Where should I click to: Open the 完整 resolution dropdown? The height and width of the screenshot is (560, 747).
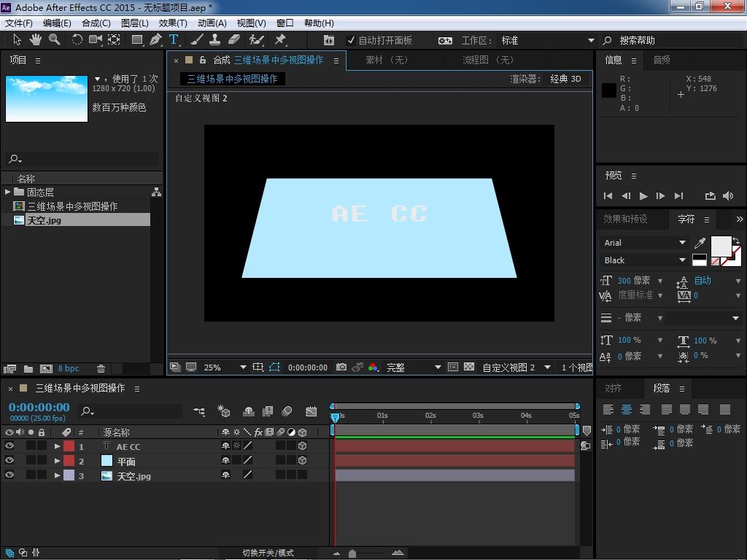pos(414,367)
